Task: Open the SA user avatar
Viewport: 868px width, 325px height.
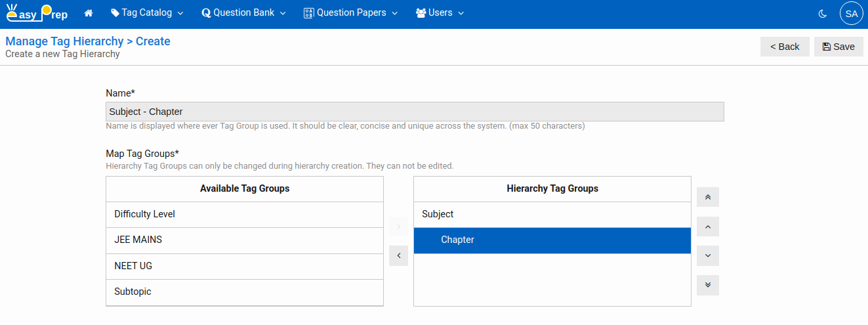Action: [x=852, y=13]
